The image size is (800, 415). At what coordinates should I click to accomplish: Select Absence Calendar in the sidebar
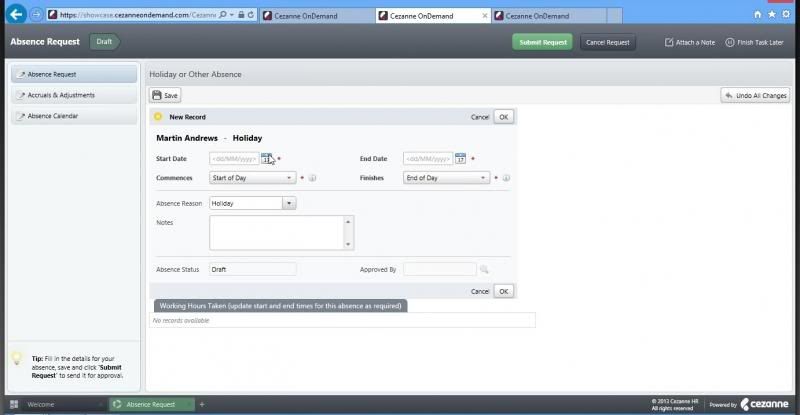pyautogui.click(x=74, y=116)
